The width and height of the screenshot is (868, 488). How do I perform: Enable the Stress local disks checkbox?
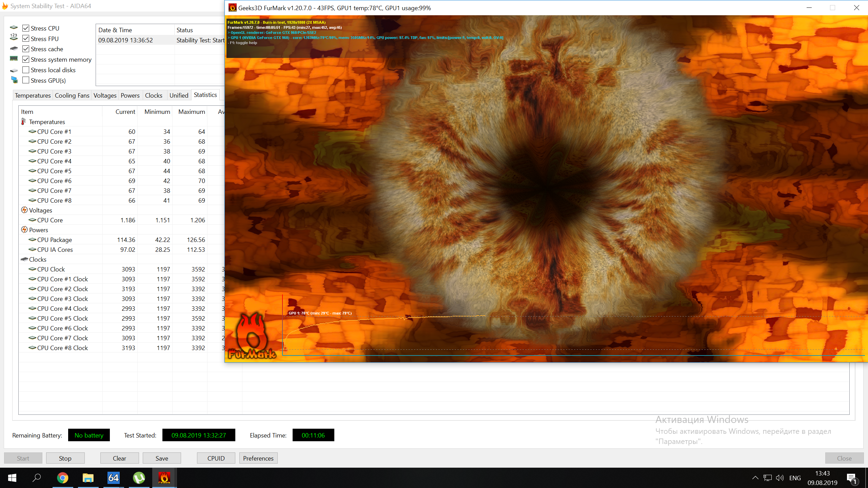[x=26, y=70]
